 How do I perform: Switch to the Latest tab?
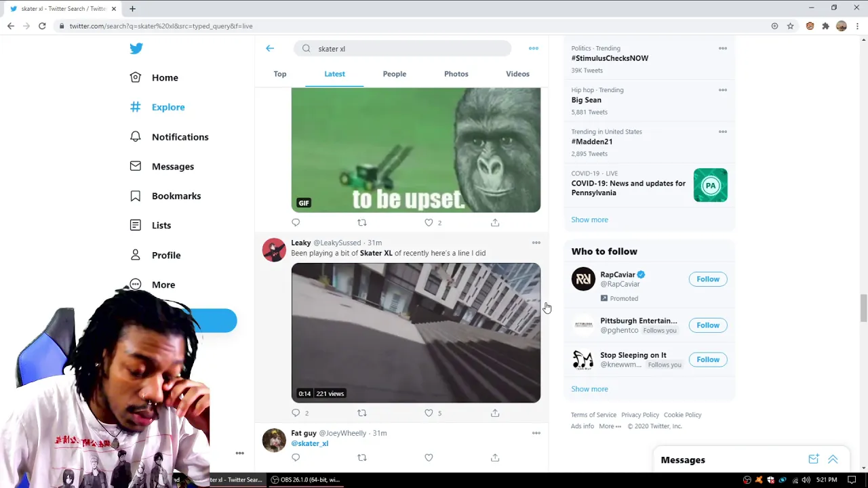tap(334, 74)
